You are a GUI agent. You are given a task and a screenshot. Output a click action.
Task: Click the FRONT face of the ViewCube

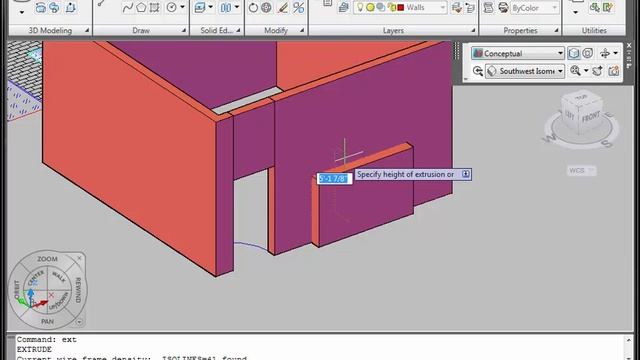591,117
